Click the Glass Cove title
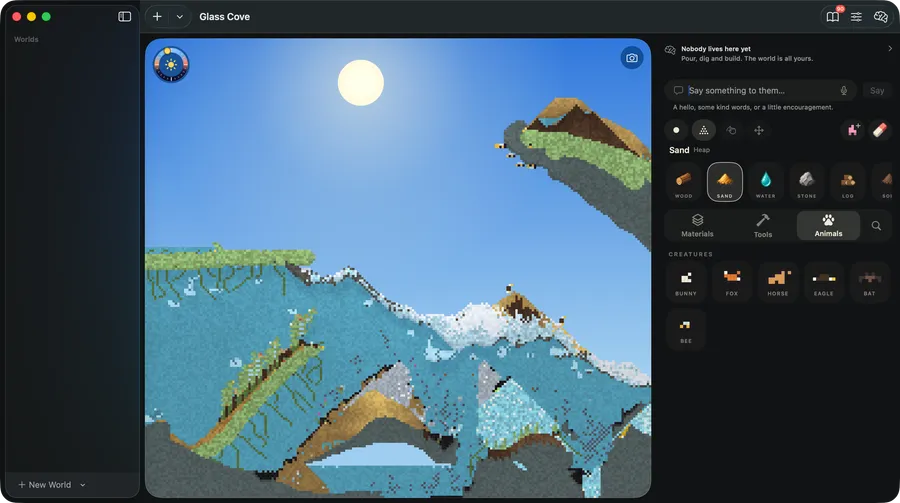 [224, 17]
